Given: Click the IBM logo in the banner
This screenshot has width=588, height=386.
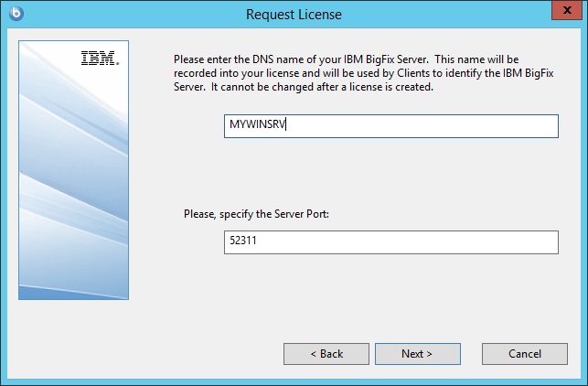Looking at the screenshot, I should point(99,59).
